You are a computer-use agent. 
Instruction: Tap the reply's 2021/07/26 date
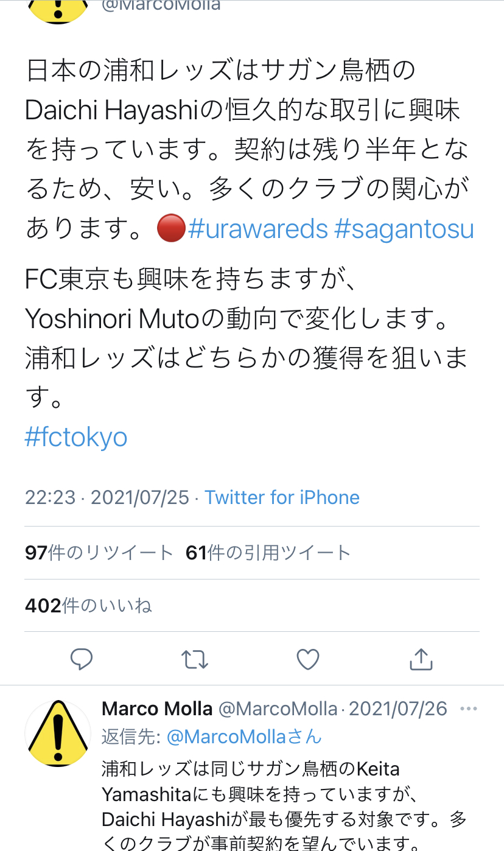398,709
